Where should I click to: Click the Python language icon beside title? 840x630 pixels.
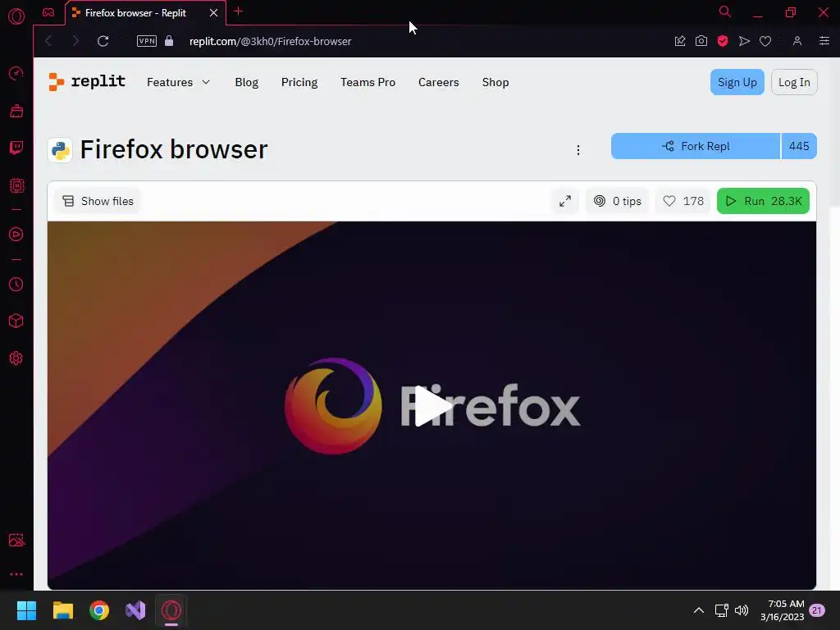point(60,150)
